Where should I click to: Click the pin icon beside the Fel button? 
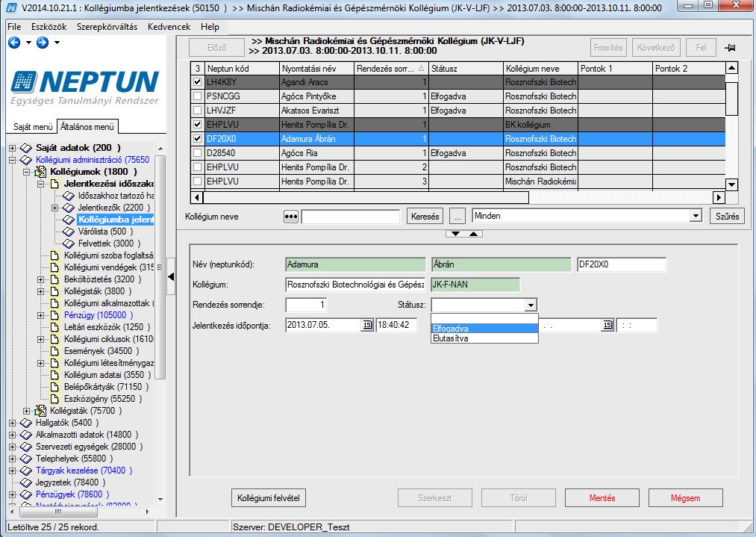pyautogui.click(x=730, y=48)
